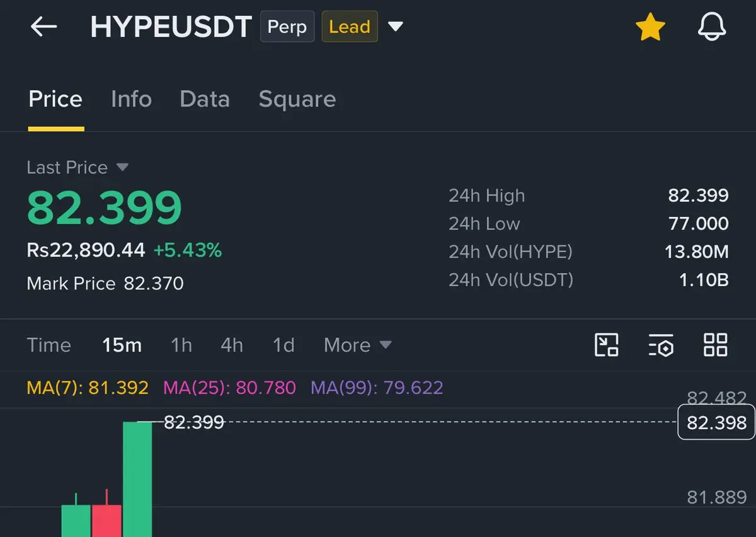Tap the red candlestick on the chart
This screenshot has height=537, width=756.
pos(106,513)
